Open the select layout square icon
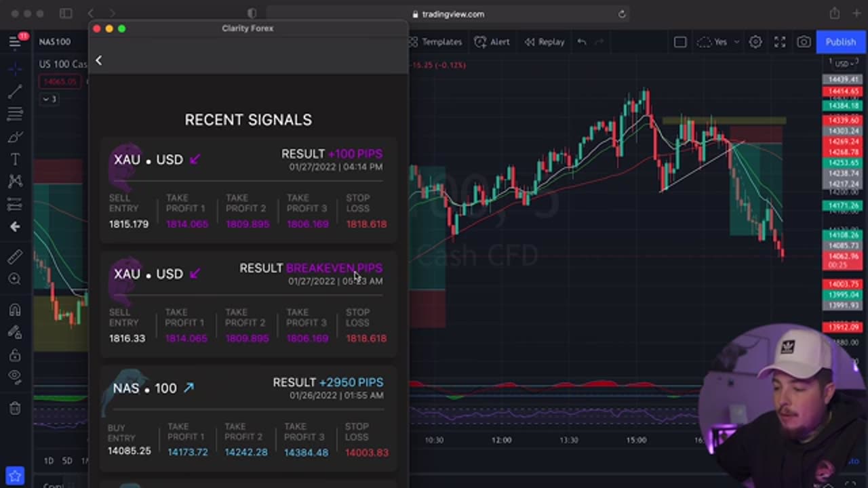This screenshot has height=488, width=868. tap(680, 42)
